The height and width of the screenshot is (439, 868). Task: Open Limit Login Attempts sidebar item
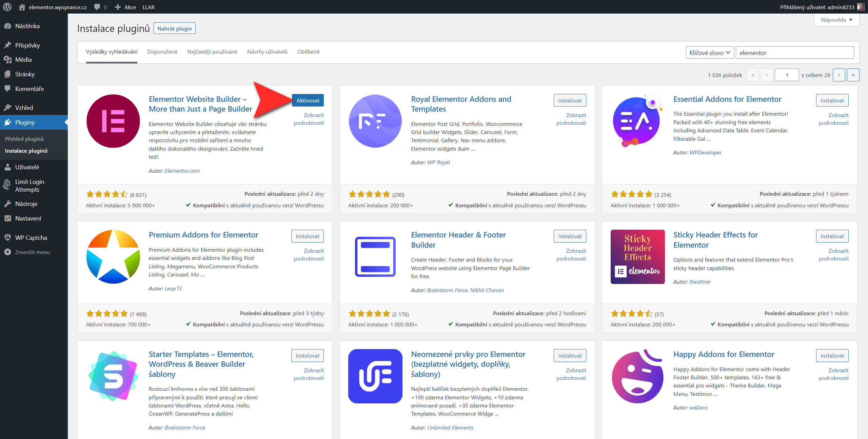point(29,186)
